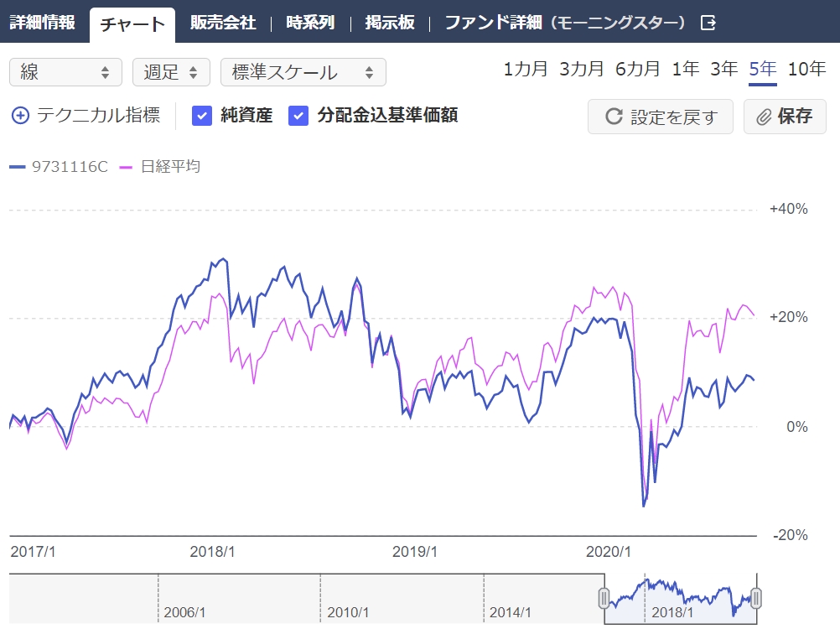Viewport: 840px width, 629px height.
Task: Select the 3カ月 time range
Action: coord(581,69)
